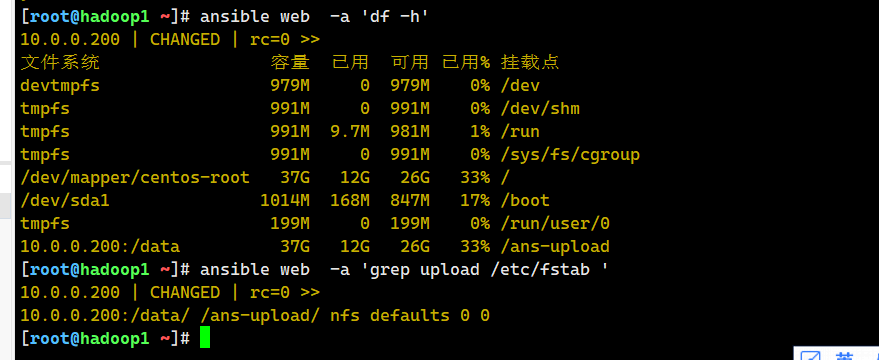Click the /dev/shm mount point
The image size is (879, 360).
(540, 109)
